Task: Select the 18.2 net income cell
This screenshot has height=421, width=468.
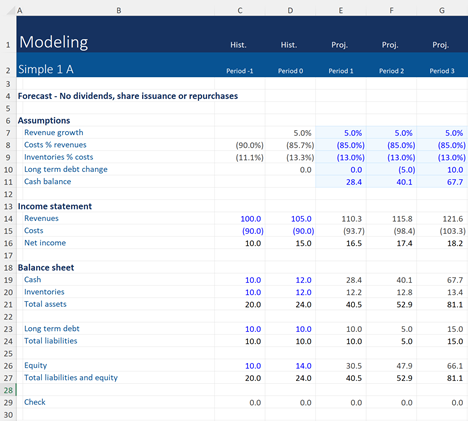Action: (442, 243)
